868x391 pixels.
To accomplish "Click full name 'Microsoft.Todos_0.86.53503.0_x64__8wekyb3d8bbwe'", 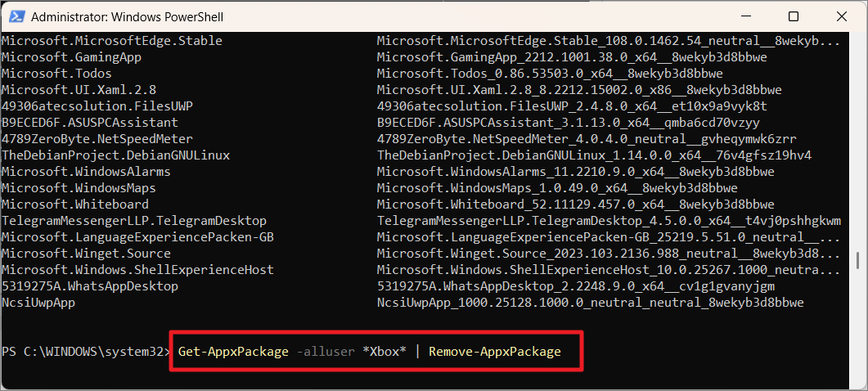I will pyautogui.click(x=550, y=74).
